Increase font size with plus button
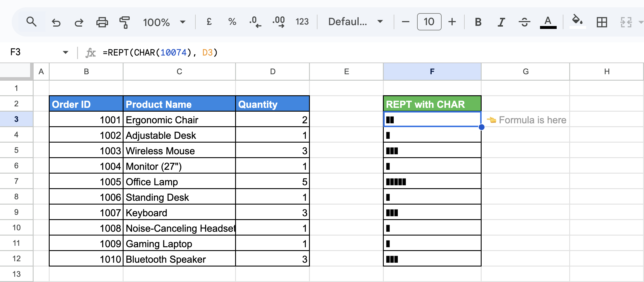 (x=452, y=22)
